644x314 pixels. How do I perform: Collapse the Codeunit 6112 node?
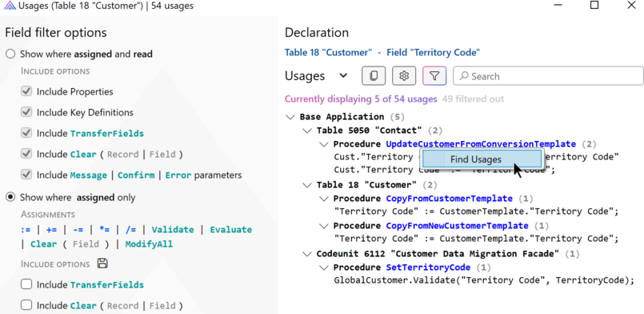click(307, 254)
